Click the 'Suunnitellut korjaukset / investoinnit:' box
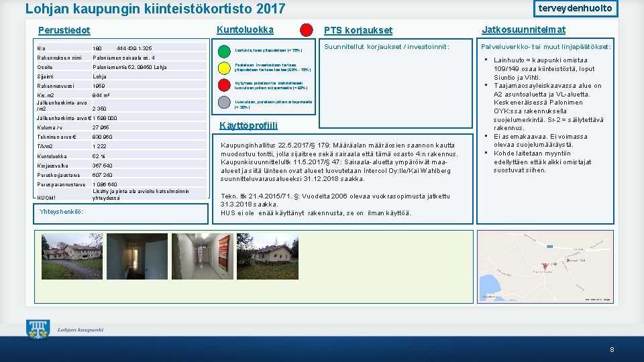Image resolution: width=644 pixels, height=362 pixels. pos(396,83)
